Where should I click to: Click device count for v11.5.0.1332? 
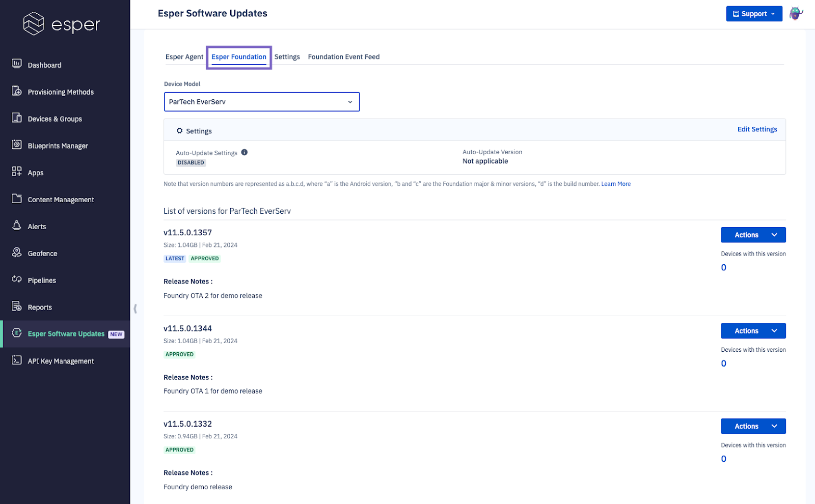(x=723, y=459)
